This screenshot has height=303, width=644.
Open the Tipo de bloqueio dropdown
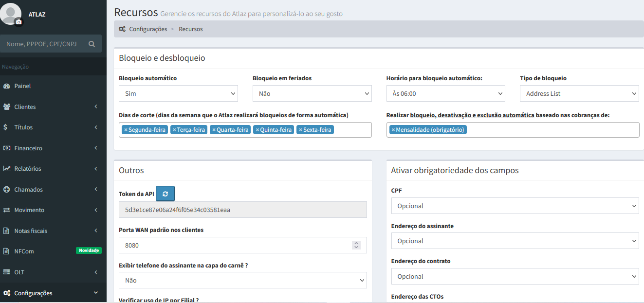point(579,93)
